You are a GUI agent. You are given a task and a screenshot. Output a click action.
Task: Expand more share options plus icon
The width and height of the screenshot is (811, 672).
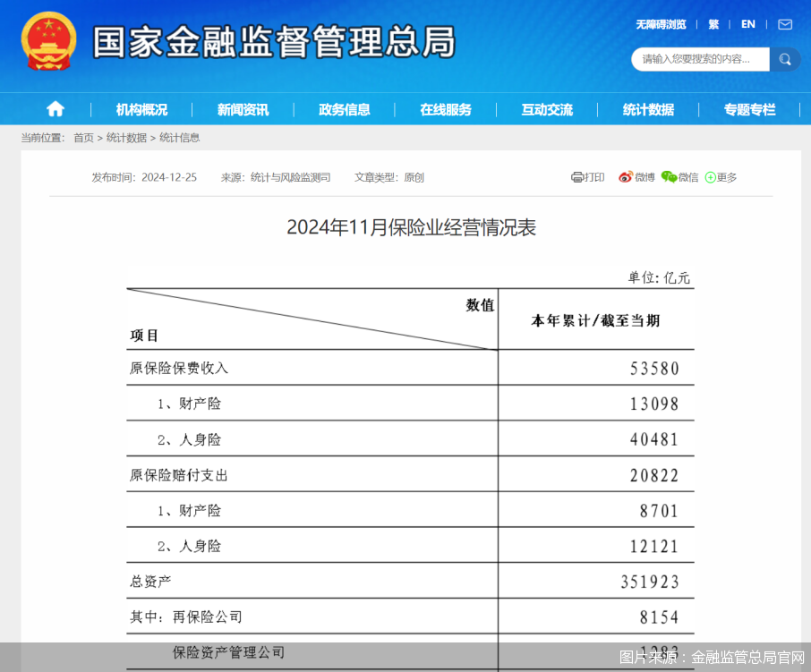point(711,177)
